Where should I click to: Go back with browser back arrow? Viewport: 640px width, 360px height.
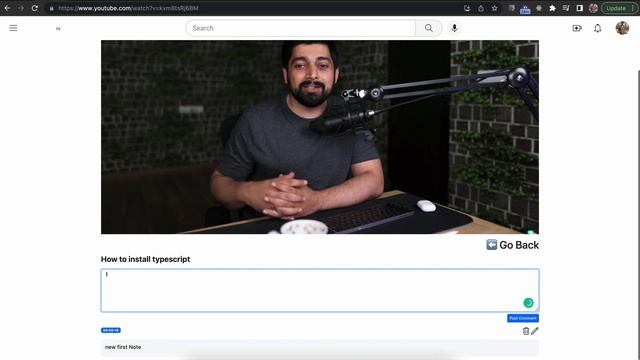7,8
